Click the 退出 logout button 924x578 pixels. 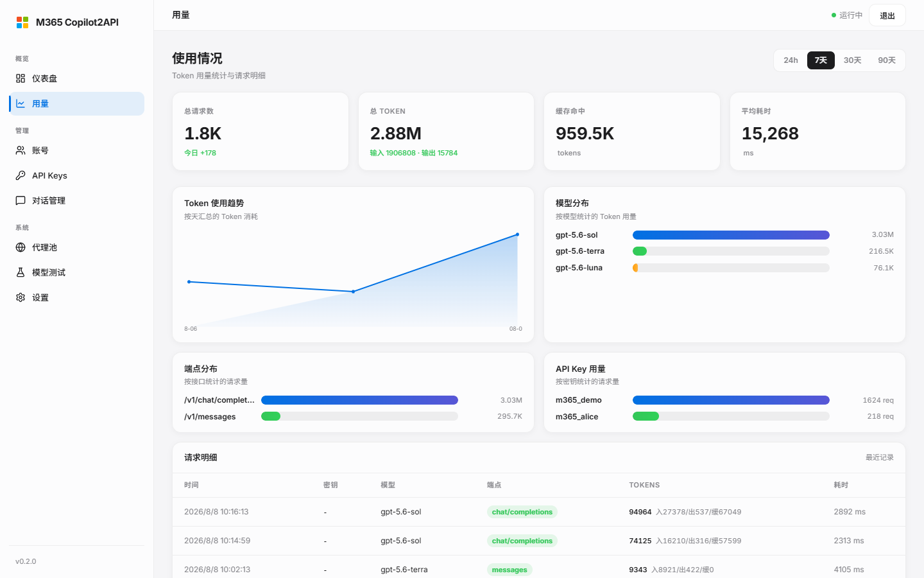pos(887,15)
